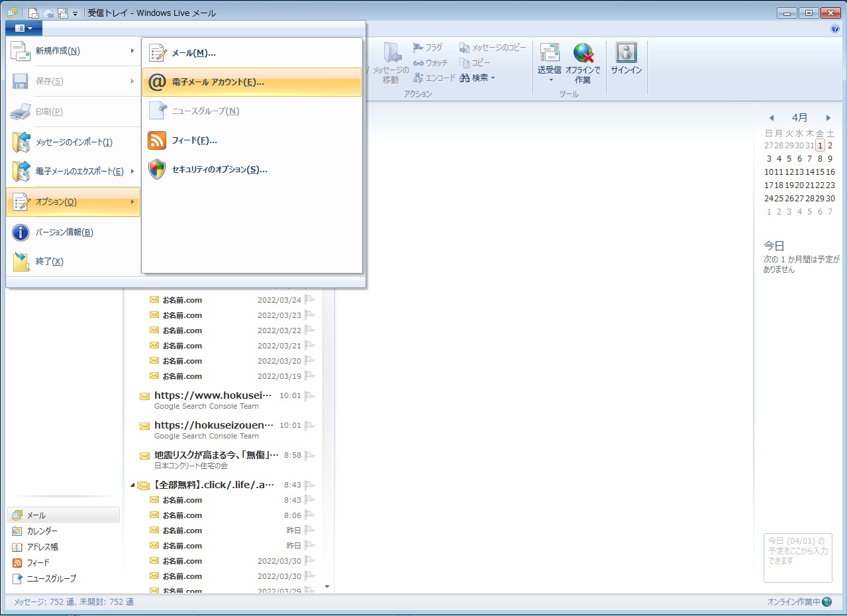Collapse the 【全部無料】.click/.life thread triangle
This screenshot has width=847, height=616.
click(x=132, y=486)
